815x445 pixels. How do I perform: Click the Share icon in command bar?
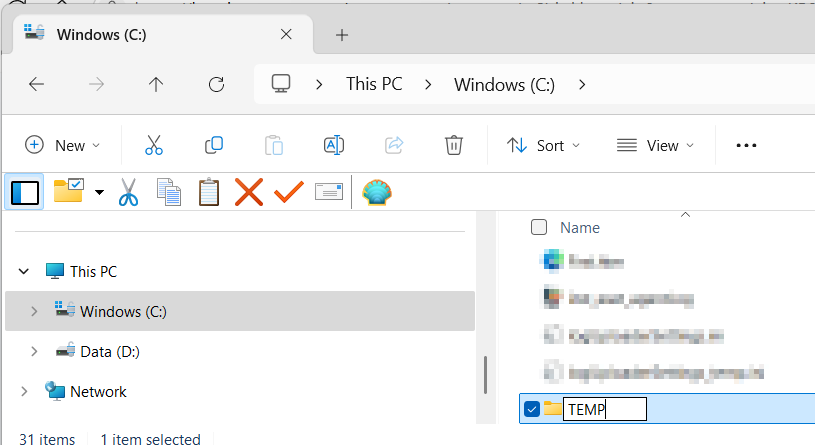point(394,145)
